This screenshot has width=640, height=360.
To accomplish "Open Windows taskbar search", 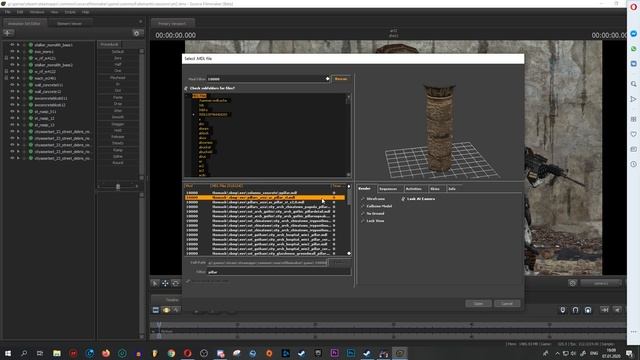I will [x=24, y=353].
